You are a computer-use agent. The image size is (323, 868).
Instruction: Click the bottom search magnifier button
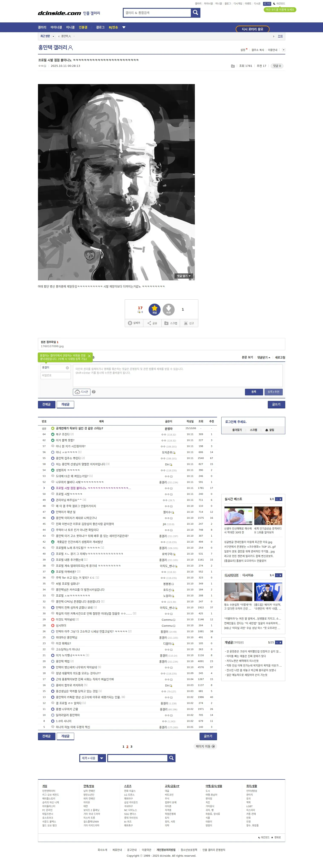click(171, 758)
